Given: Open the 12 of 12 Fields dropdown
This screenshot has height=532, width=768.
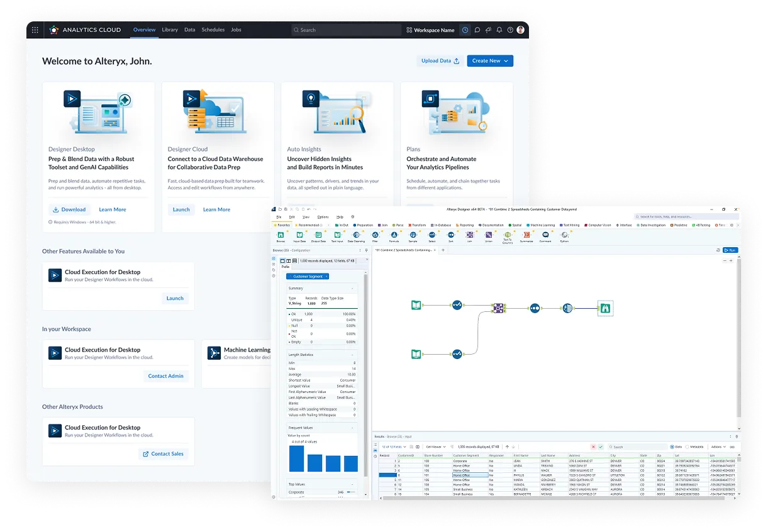Looking at the screenshot, I should coord(393,446).
